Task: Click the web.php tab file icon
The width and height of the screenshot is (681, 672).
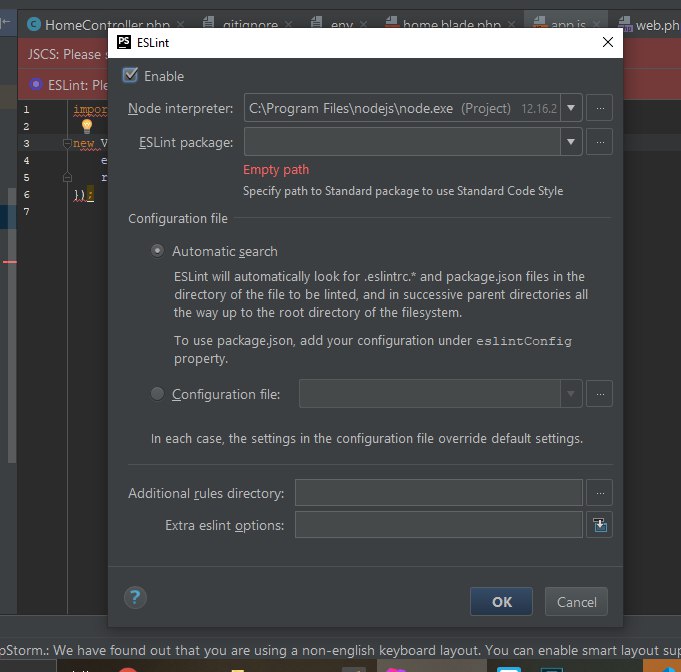Action: point(625,24)
